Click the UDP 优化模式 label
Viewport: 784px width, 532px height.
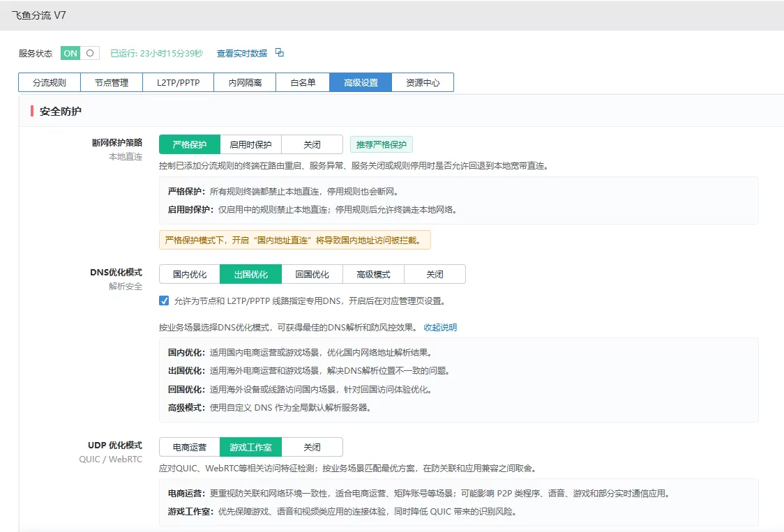tap(115, 445)
